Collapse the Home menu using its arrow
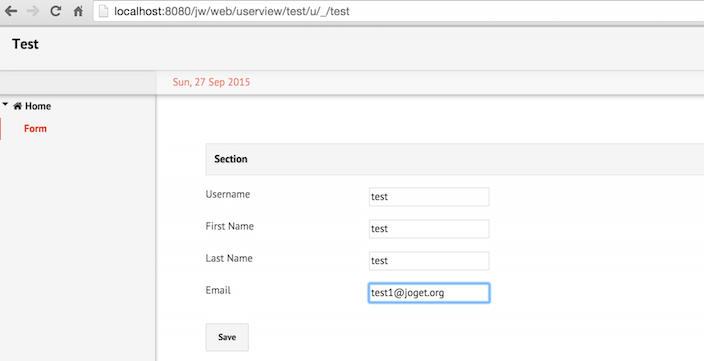704x361 pixels. 5,104
